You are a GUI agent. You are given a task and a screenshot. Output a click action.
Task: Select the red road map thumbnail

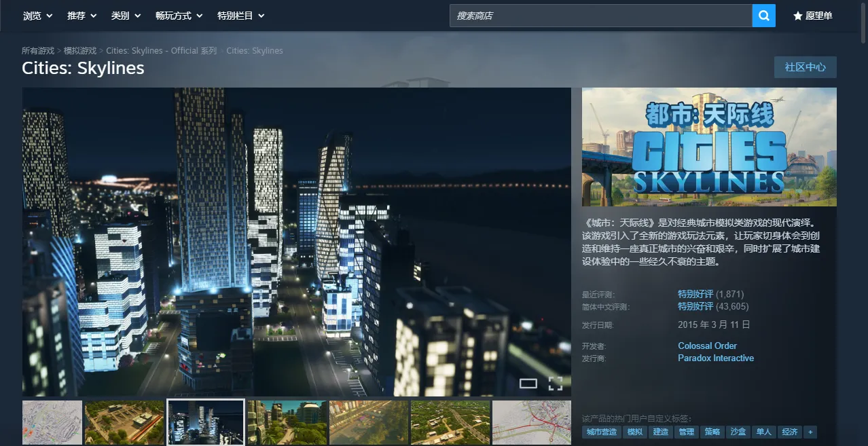tap(531, 422)
